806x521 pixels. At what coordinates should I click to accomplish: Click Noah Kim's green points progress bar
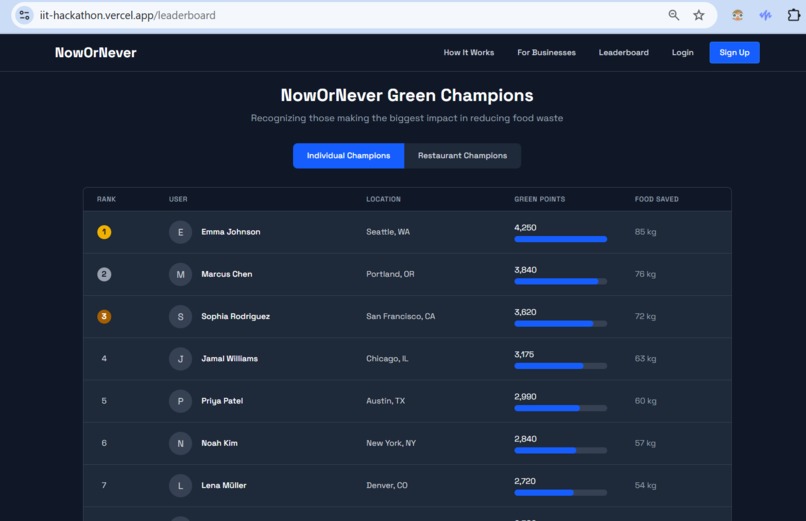point(561,450)
